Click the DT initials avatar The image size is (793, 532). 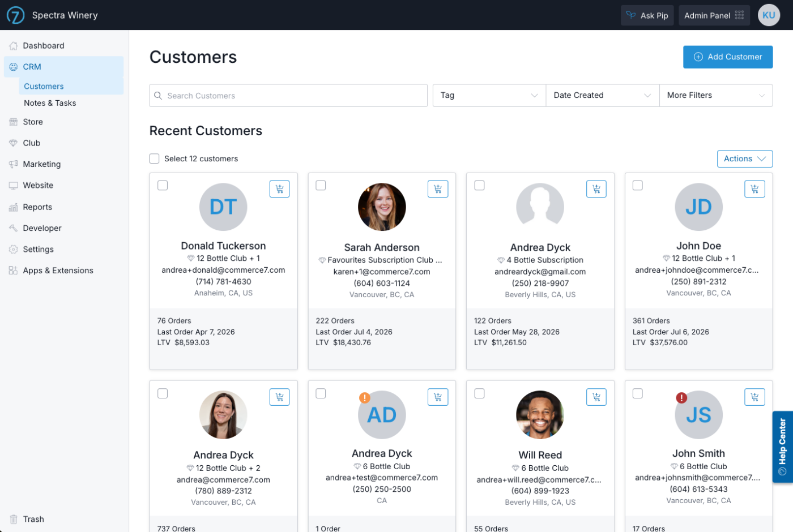(x=223, y=207)
